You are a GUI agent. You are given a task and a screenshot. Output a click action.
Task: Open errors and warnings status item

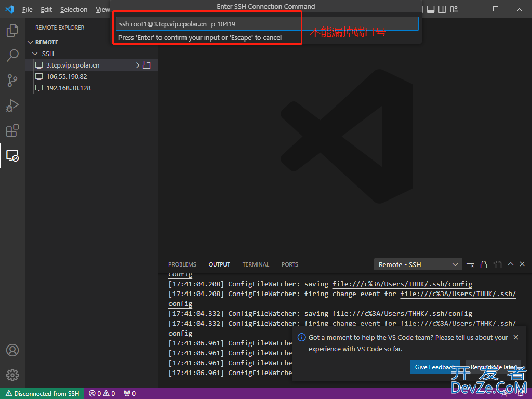pyautogui.click(x=102, y=394)
